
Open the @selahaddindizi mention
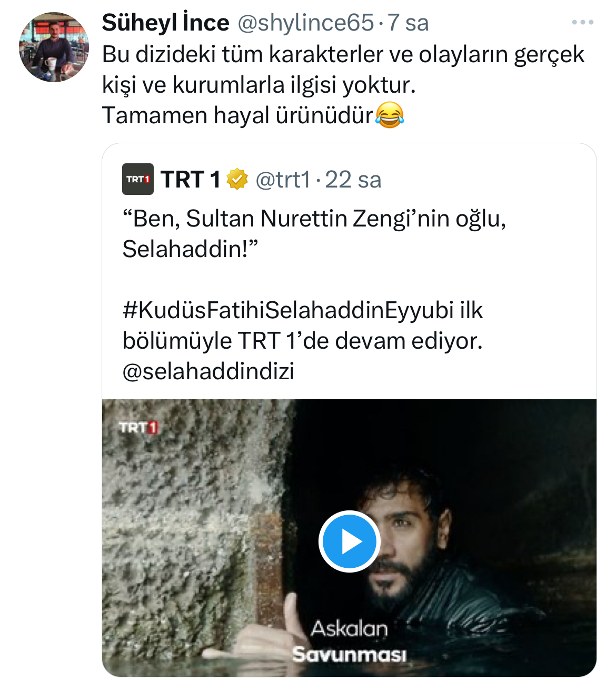pos(208,371)
